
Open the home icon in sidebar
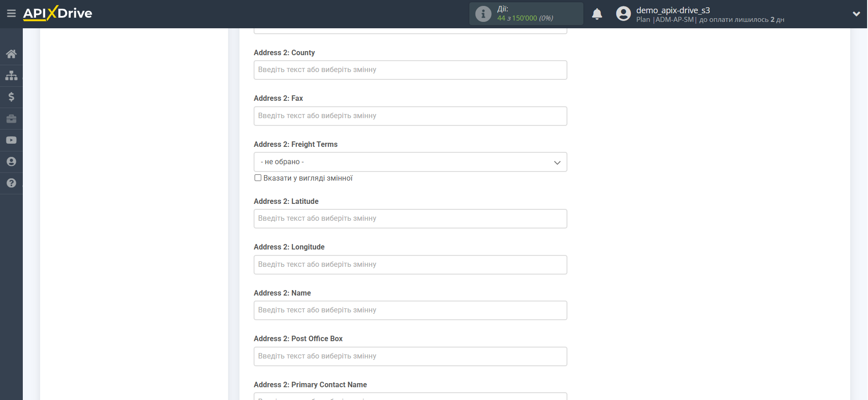(x=11, y=54)
